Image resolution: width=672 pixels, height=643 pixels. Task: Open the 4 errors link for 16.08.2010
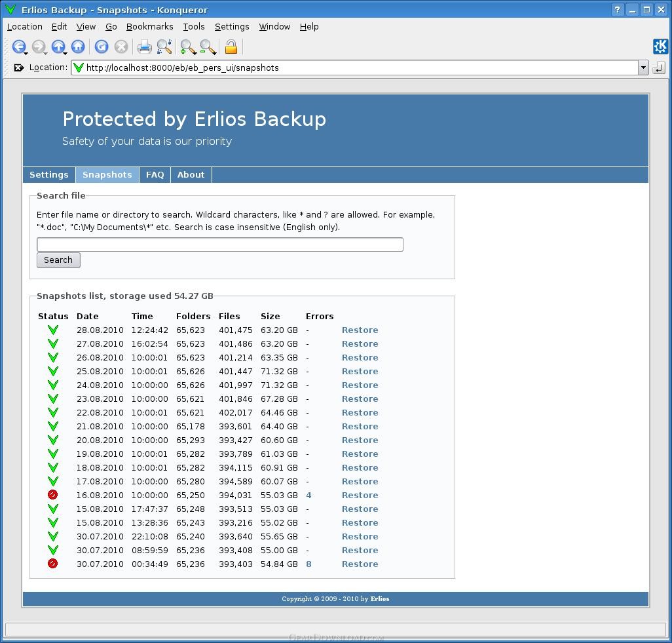pyautogui.click(x=308, y=495)
